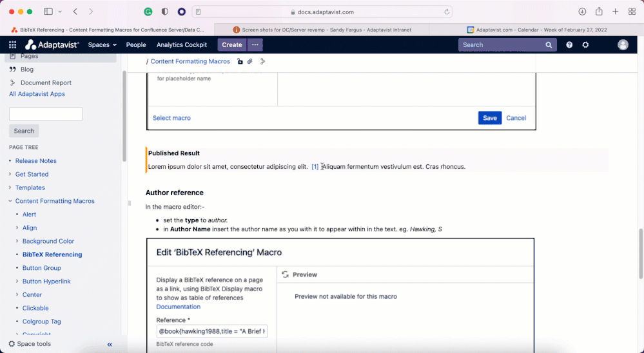Click the Create button
Viewport: 644px width, 353px height.
tap(232, 44)
